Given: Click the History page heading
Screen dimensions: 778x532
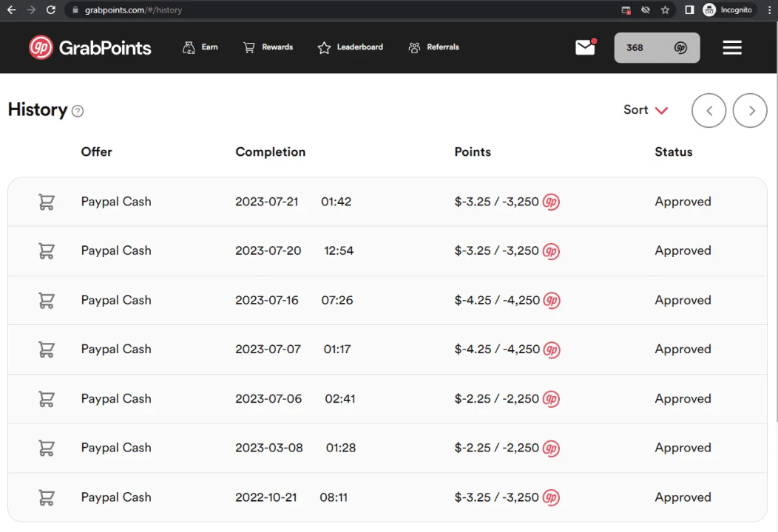Looking at the screenshot, I should [x=38, y=110].
